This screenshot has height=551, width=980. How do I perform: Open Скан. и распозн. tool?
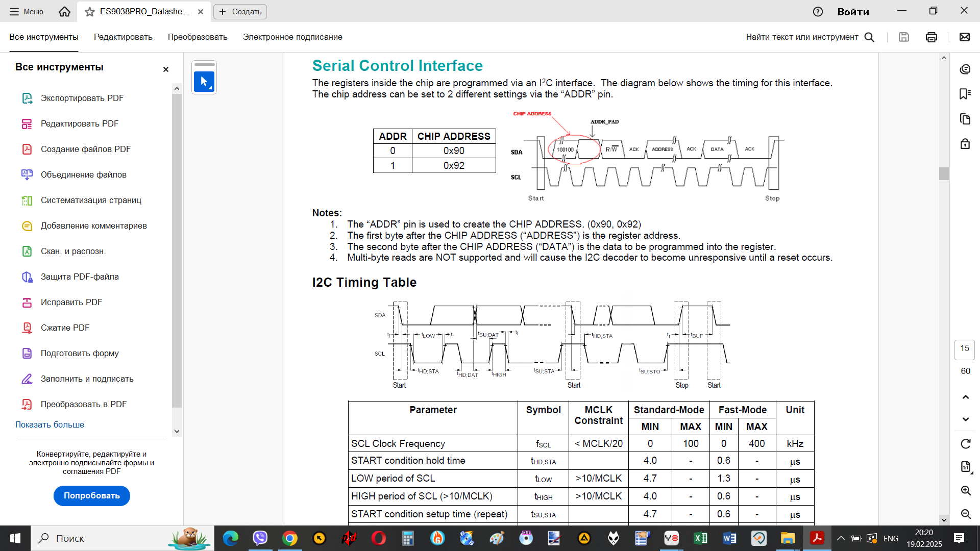(x=73, y=251)
